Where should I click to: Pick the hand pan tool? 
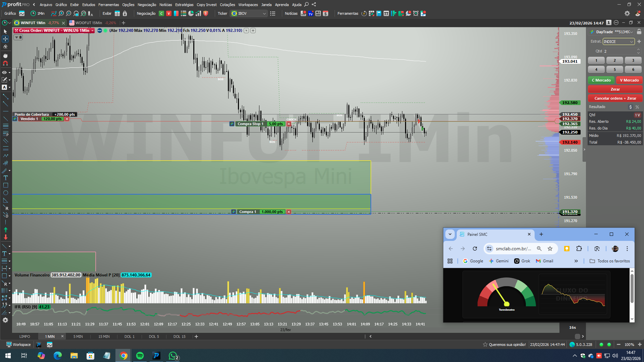5,56
